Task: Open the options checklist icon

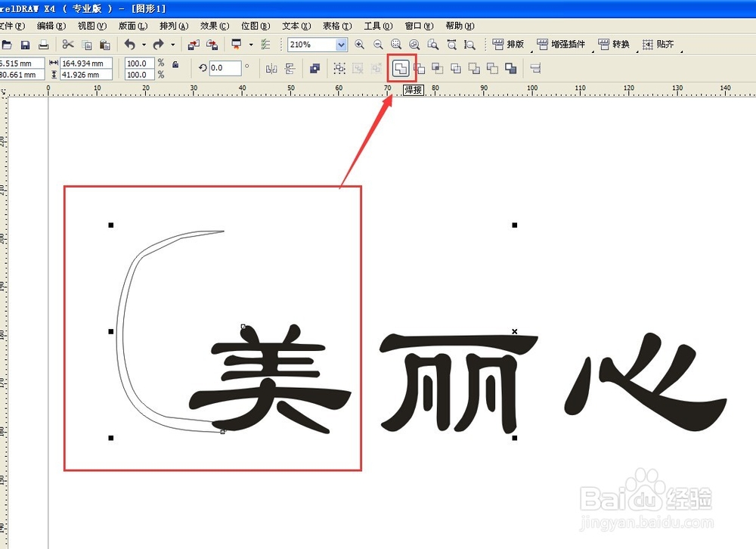Action: click(265, 45)
